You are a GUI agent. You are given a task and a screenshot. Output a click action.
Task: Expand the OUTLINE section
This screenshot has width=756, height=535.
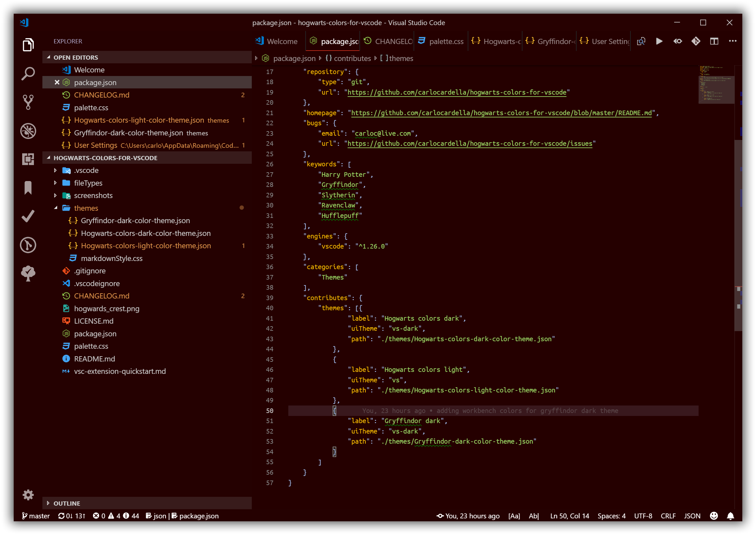coord(67,503)
